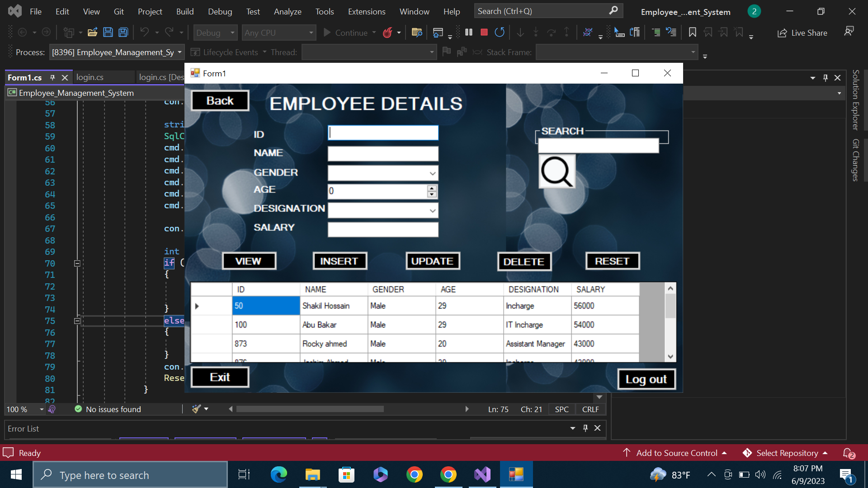Switch to login.cs tab
The height and width of the screenshot is (488, 868).
pos(90,77)
